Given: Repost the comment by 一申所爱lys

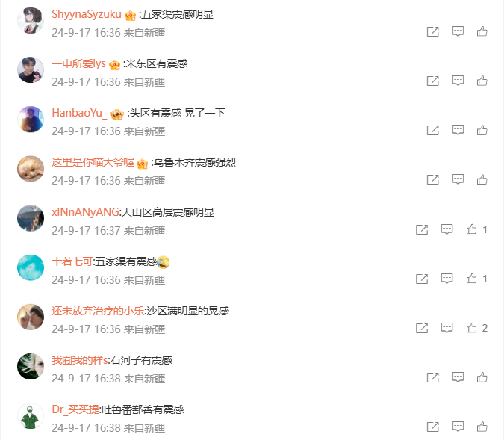Looking at the screenshot, I should [432, 81].
